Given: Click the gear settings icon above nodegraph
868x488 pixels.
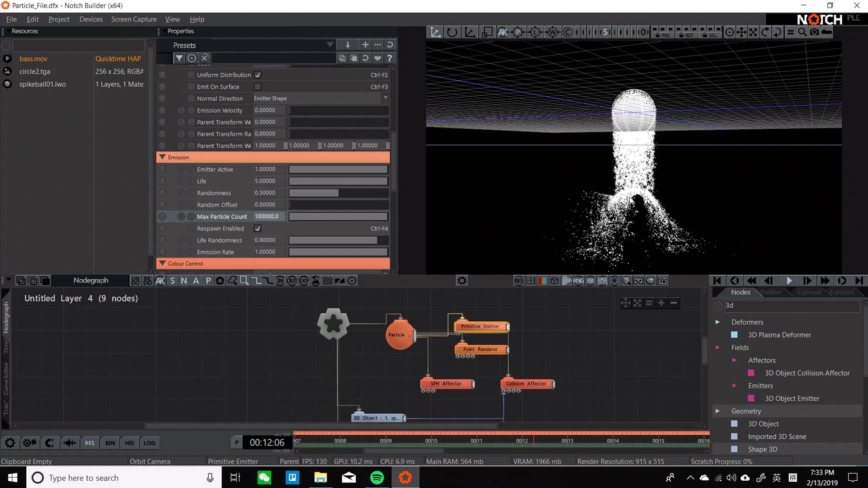Looking at the screenshot, I should click(x=462, y=281).
